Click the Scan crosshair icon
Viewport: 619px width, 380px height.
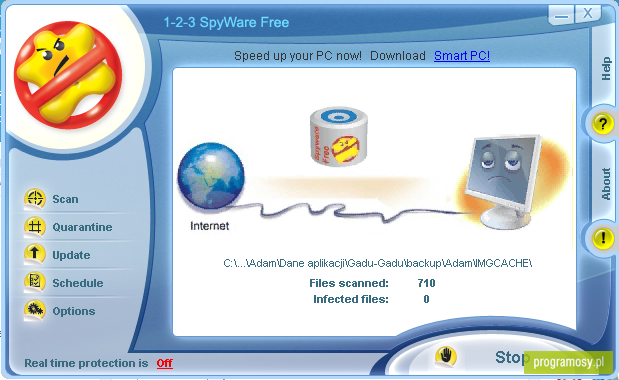tap(35, 198)
